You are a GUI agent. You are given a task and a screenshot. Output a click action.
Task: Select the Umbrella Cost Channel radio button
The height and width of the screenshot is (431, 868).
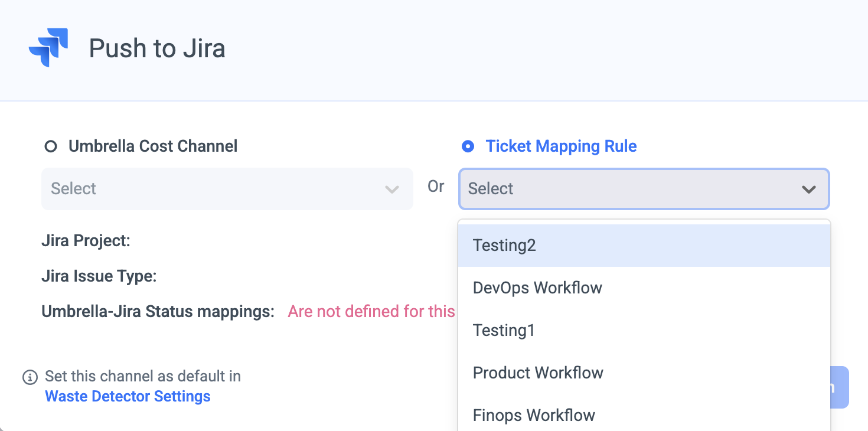pyautogui.click(x=51, y=146)
